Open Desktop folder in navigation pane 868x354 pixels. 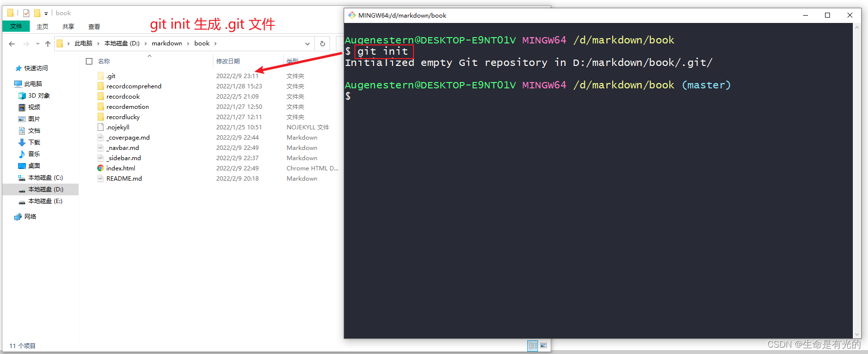click(29, 166)
